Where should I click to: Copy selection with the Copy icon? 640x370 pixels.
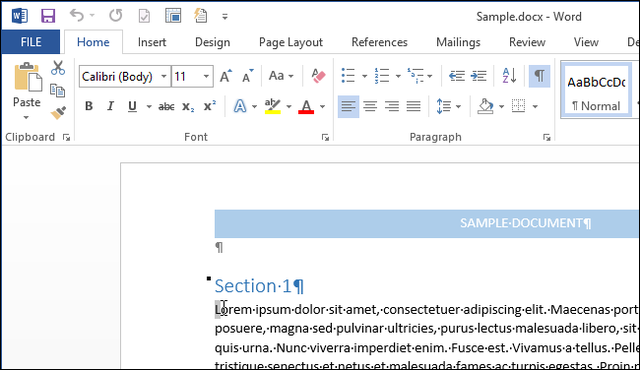coord(58,90)
